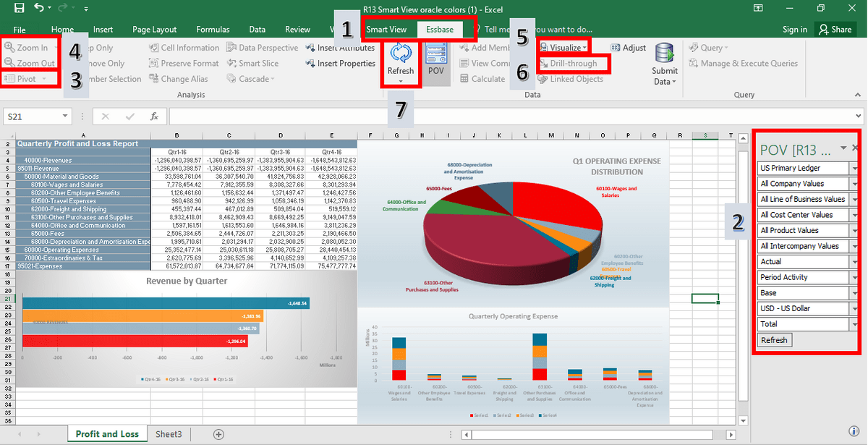
Task: Click the Tell me search box
Action: click(x=539, y=30)
